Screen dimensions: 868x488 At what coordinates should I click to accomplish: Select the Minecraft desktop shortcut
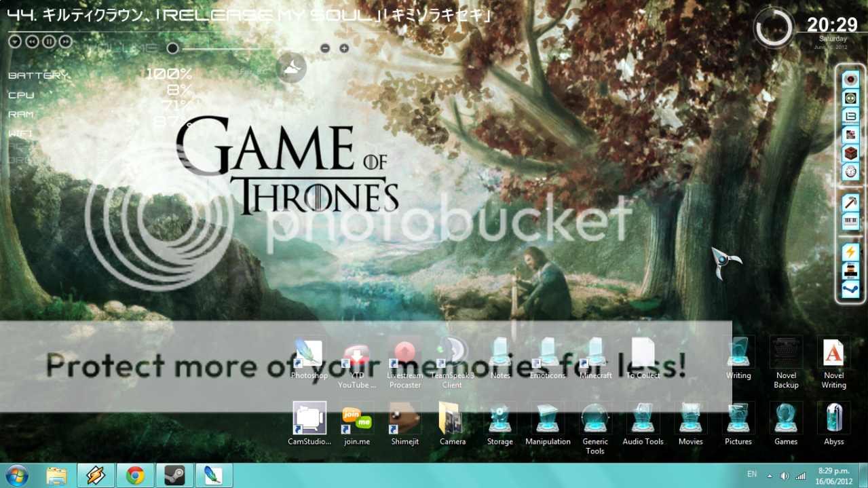tap(596, 358)
